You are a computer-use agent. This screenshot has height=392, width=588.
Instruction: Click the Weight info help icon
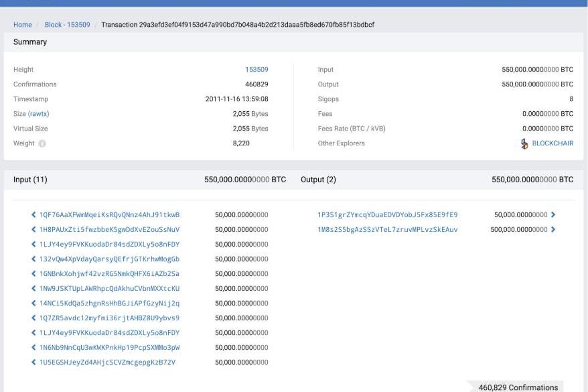click(x=42, y=143)
